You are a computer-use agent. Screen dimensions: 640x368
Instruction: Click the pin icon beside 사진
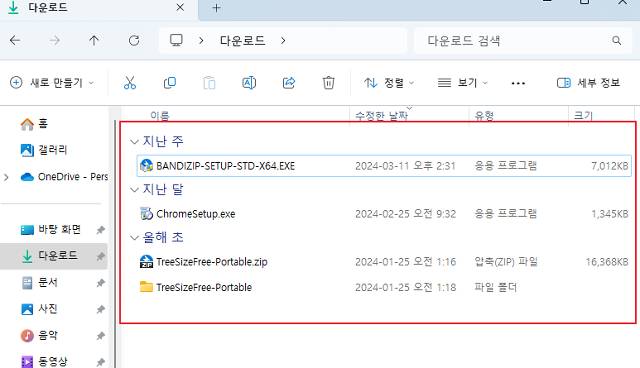(x=100, y=309)
